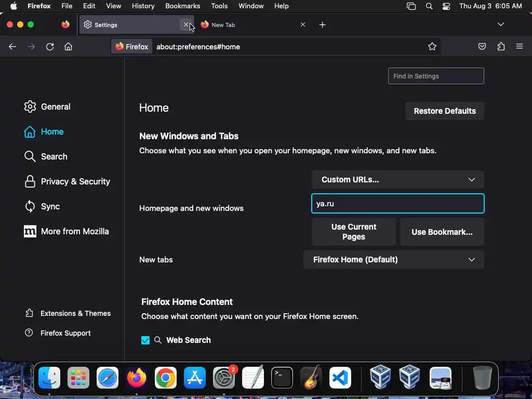Close the New Tab tab
Viewport: 532px width, 399px height.
[303, 24]
